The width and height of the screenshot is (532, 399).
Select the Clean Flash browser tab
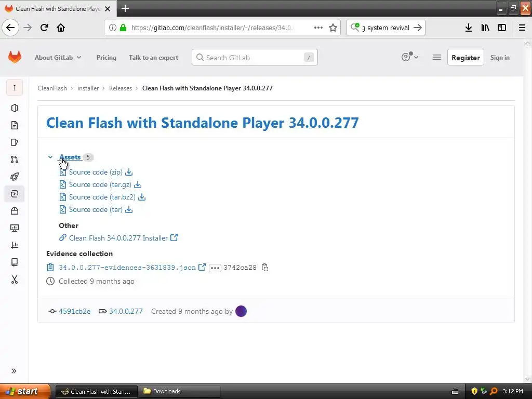click(58, 8)
